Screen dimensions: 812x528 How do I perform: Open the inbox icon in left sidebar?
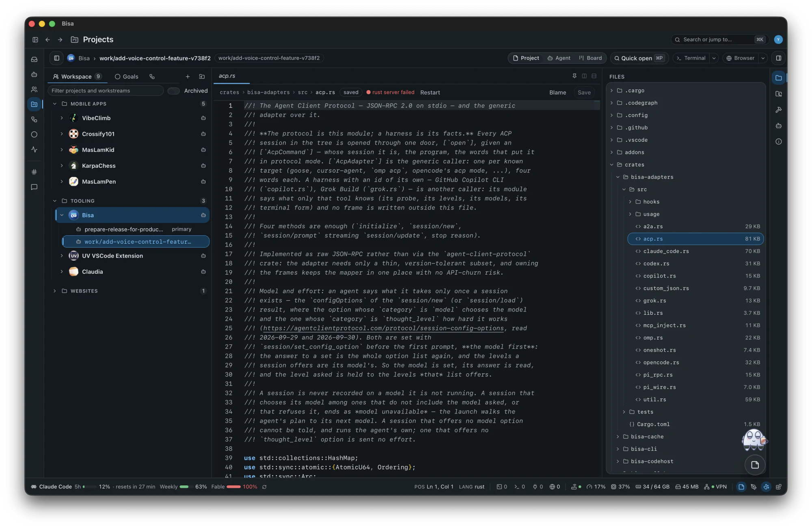[x=35, y=59]
